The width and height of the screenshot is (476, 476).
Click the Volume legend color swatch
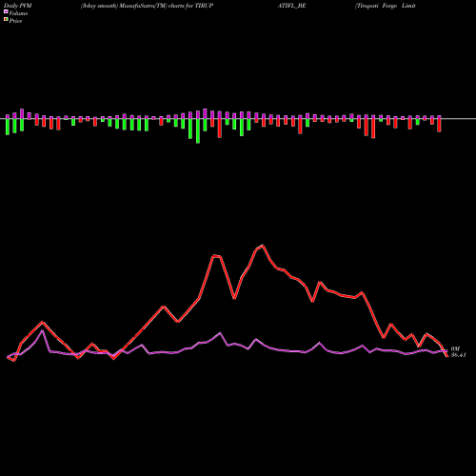pos(6,12)
